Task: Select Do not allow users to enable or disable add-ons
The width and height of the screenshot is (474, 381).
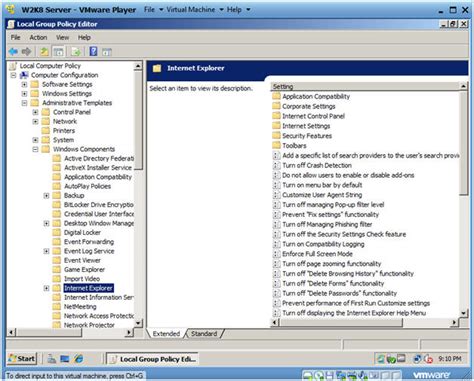Action: (348, 175)
